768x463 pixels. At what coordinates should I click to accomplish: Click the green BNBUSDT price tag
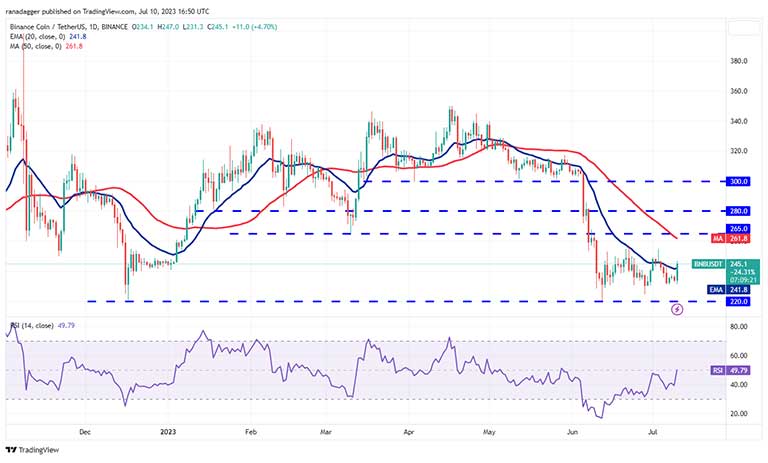tap(709, 264)
